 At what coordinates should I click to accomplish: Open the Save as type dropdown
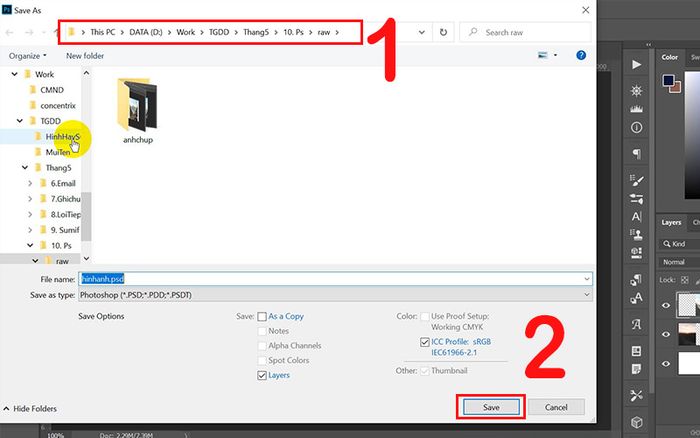[587, 295]
